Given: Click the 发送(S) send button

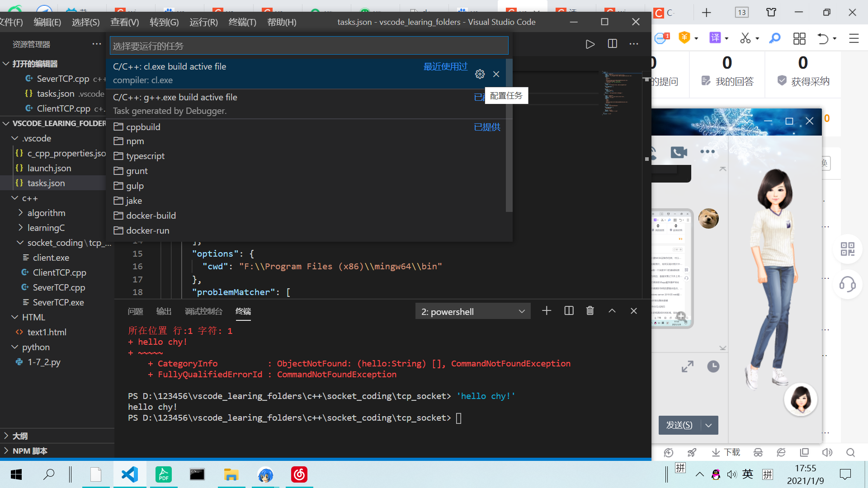Looking at the screenshot, I should pos(679,425).
